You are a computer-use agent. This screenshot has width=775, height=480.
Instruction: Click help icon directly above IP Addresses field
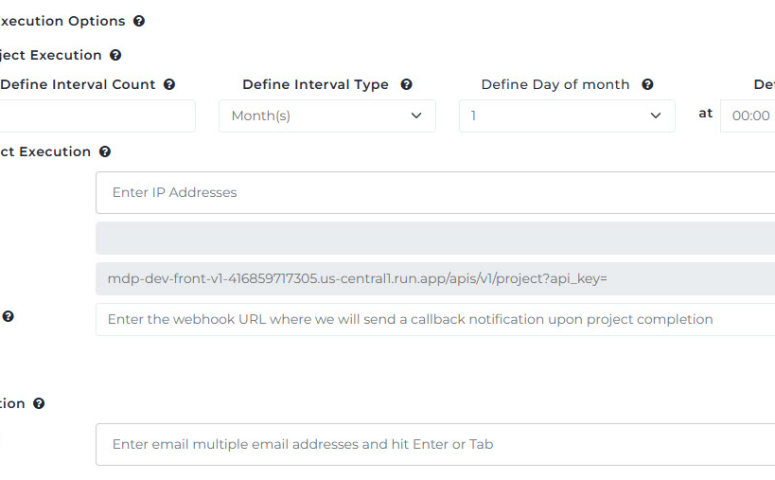tap(105, 152)
